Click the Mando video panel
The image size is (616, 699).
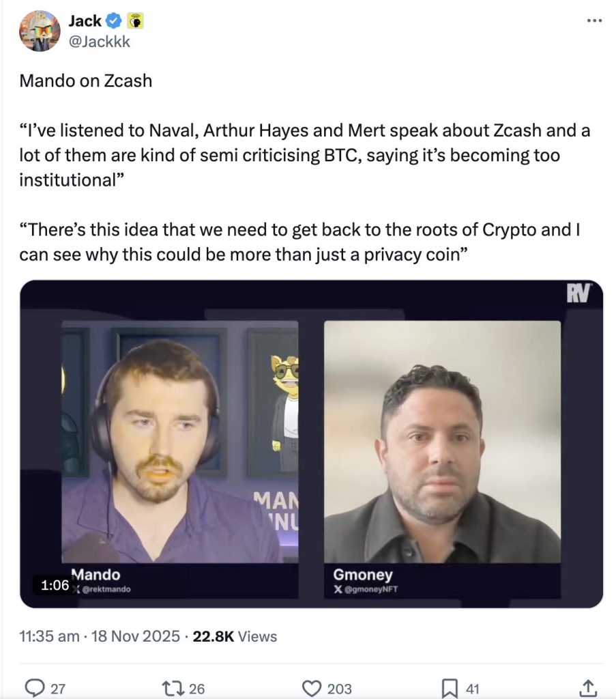(179, 451)
